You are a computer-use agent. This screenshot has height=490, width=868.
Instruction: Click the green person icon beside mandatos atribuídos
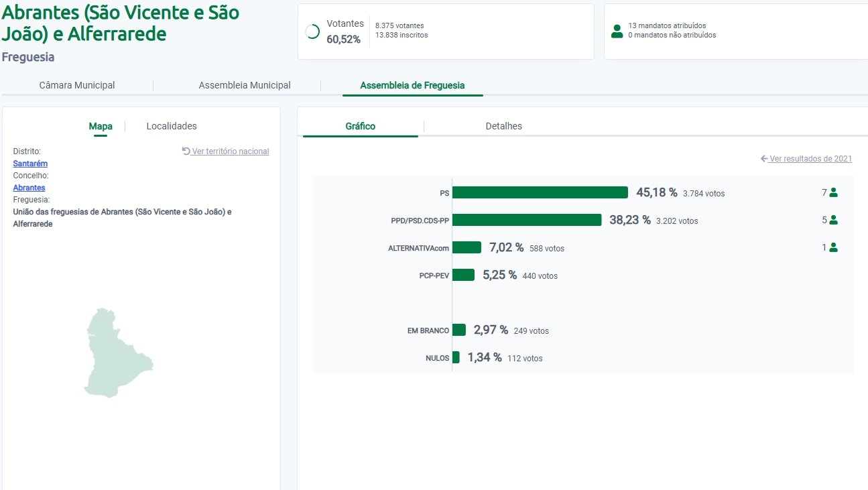[617, 31]
